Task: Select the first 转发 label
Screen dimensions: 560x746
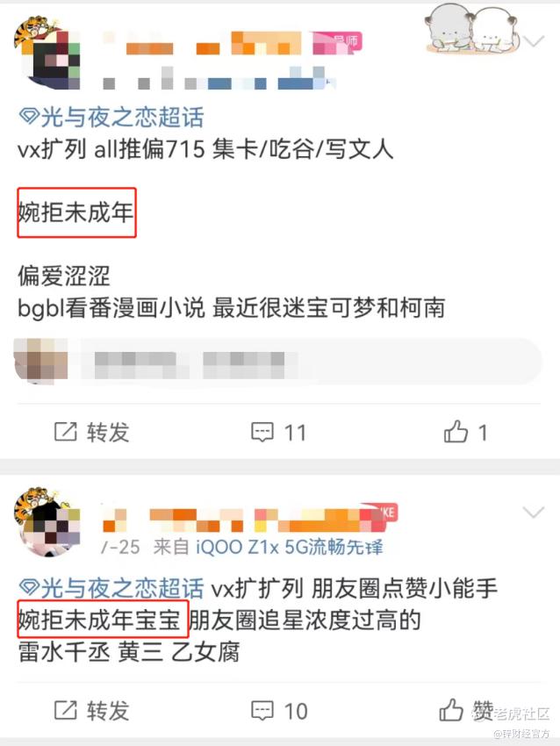Action: (108, 432)
